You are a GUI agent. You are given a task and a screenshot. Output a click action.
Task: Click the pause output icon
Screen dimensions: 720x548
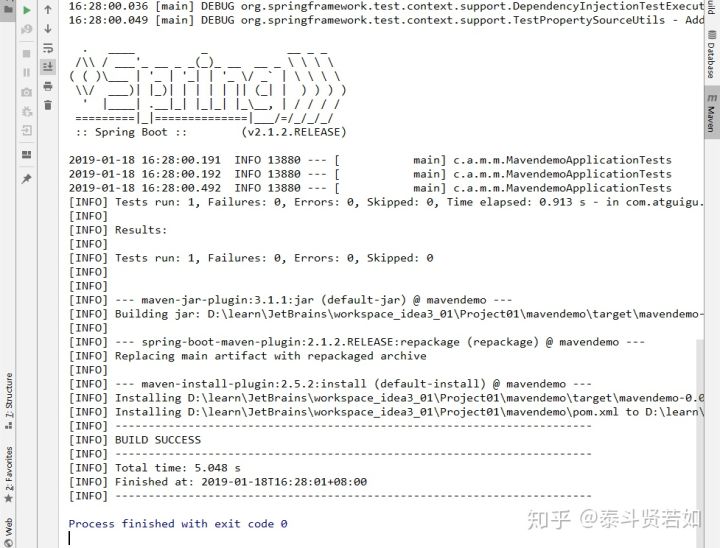point(27,73)
